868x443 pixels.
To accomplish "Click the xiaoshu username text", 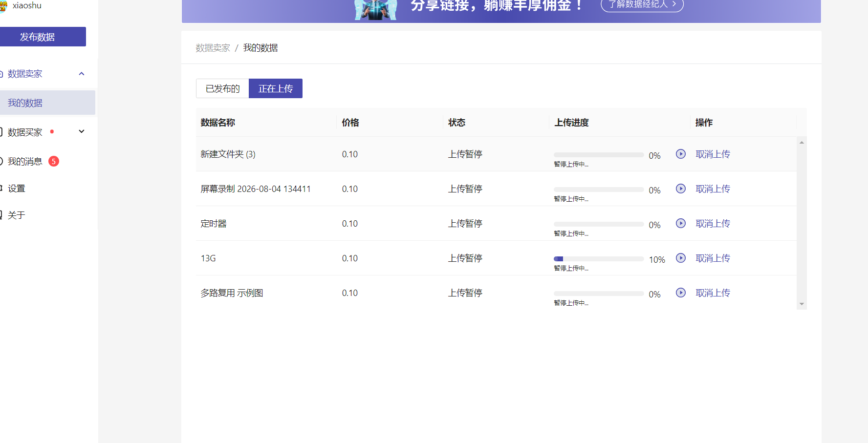I will (x=27, y=5).
